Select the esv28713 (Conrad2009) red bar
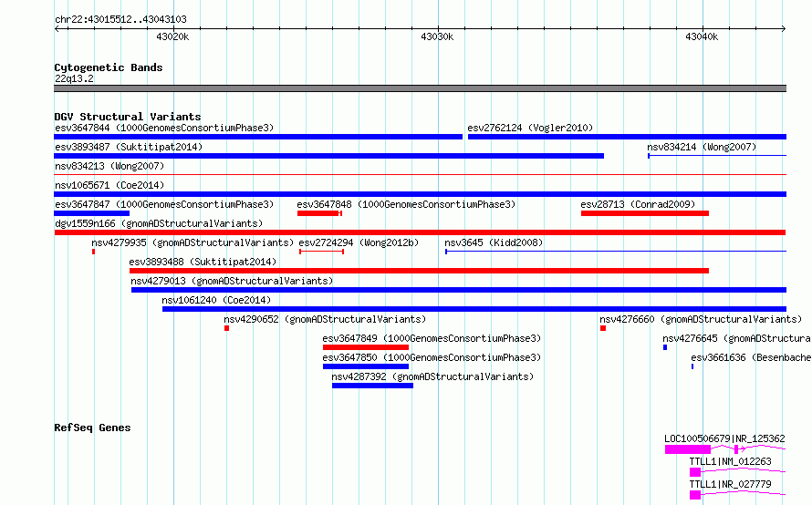 [645, 213]
